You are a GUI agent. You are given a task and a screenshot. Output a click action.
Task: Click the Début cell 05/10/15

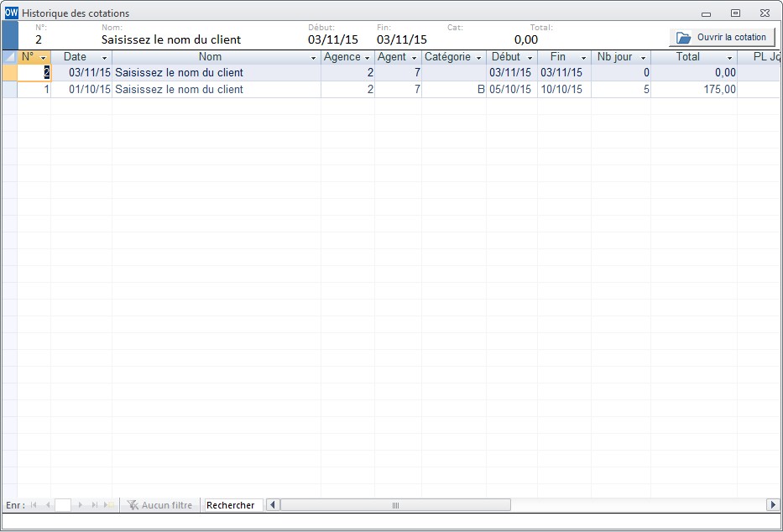tap(510, 89)
